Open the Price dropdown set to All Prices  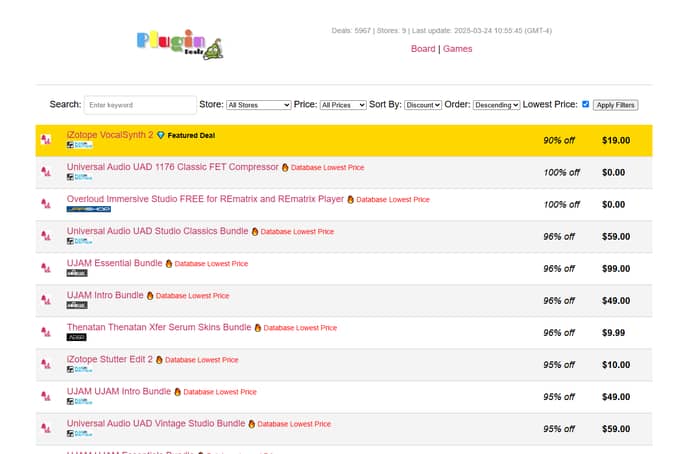pyautogui.click(x=343, y=105)
